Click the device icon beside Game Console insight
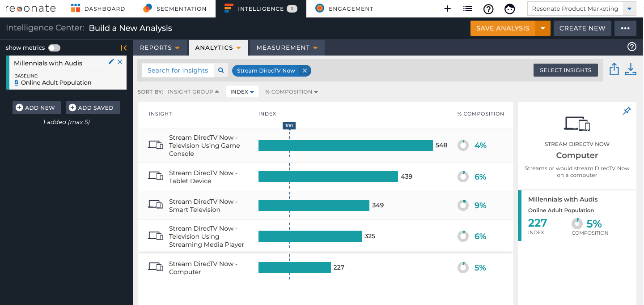644x305 pixels. (x=155, y=145)
